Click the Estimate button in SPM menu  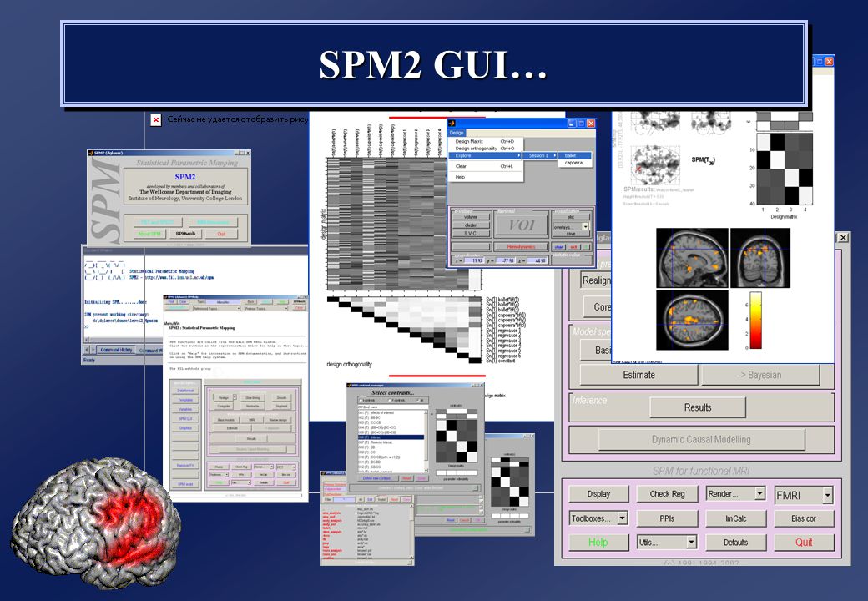tap(638, 375)
